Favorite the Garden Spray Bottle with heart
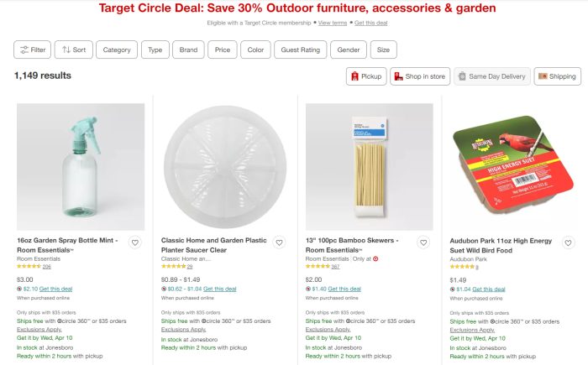Screen dimensions: 588x365 135,243
